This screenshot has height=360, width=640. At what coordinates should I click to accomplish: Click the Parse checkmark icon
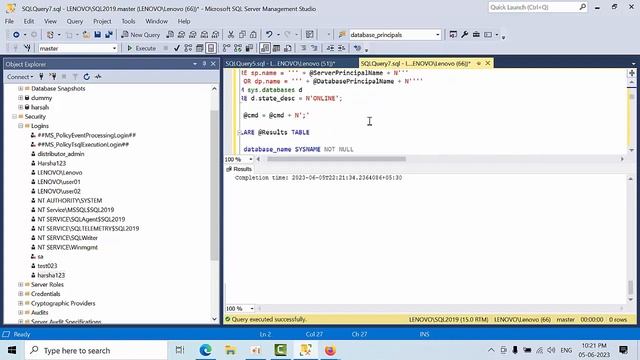coord(177,48)
